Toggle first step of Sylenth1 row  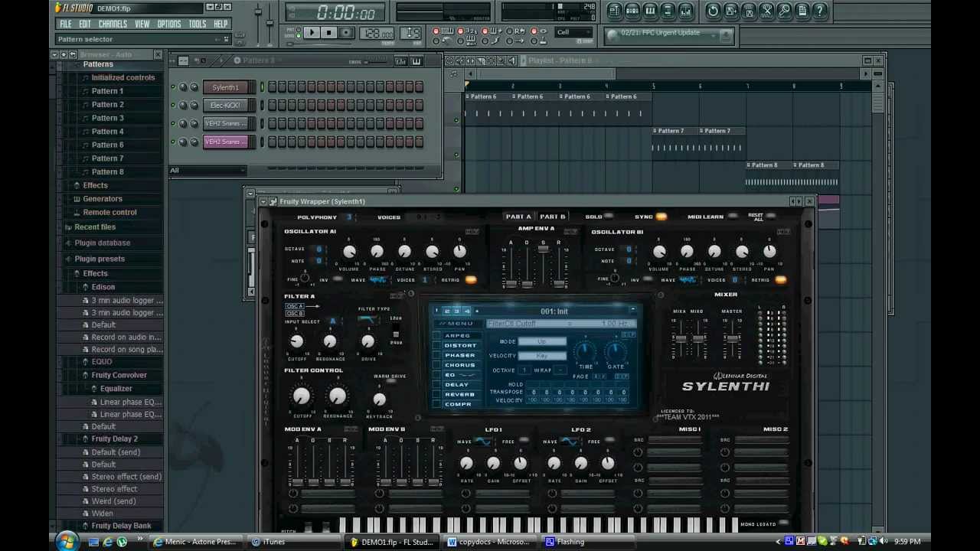pos(272,87)
